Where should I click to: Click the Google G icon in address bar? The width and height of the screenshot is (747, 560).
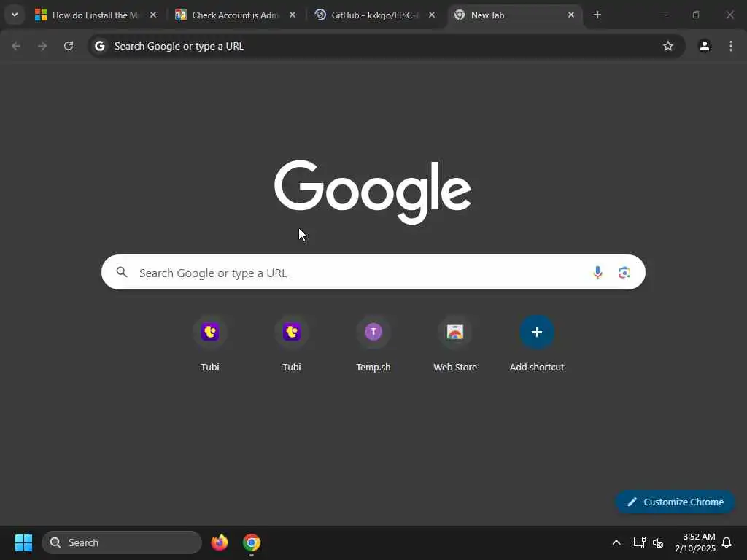point(99,46)
